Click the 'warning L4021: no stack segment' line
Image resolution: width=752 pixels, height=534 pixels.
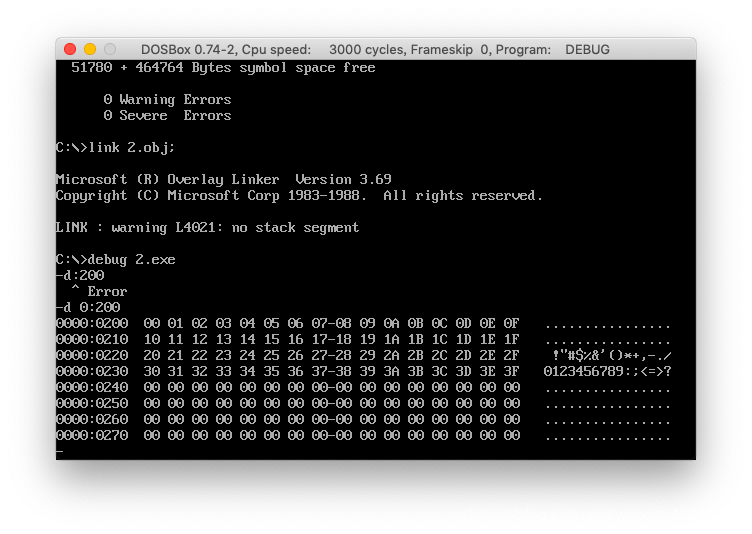(x=207, y=227)
